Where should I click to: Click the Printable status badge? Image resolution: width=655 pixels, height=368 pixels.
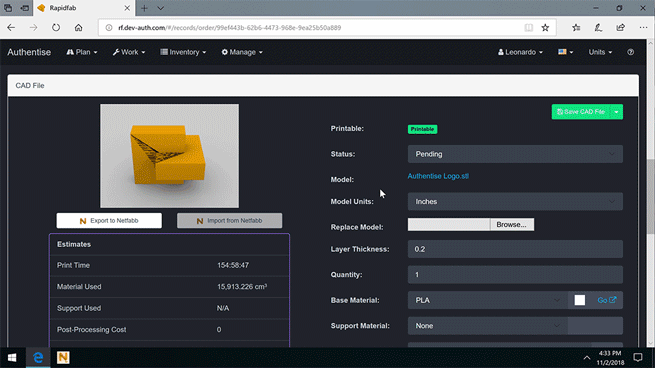click(x=422, y=129)
